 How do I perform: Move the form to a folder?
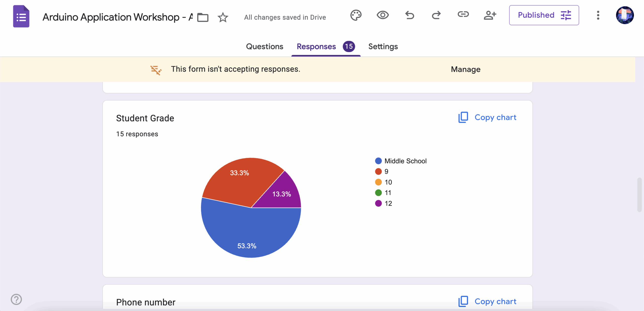203,17
